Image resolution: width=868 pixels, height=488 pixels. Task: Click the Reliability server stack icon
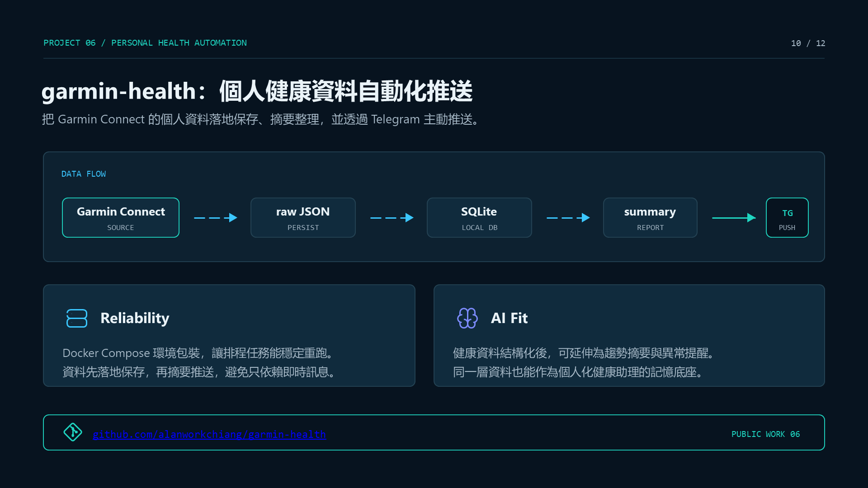point(76,318)
